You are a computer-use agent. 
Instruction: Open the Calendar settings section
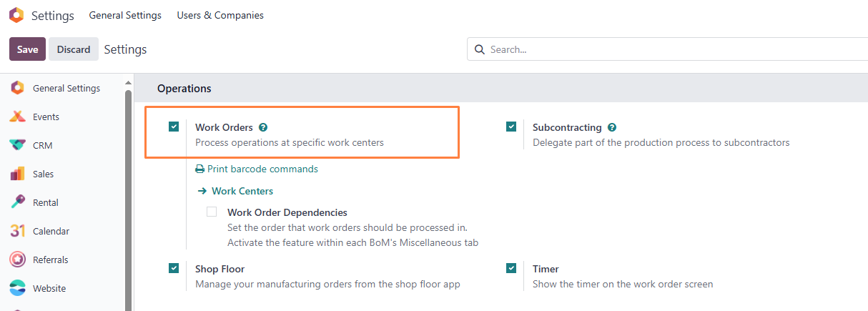50,231
